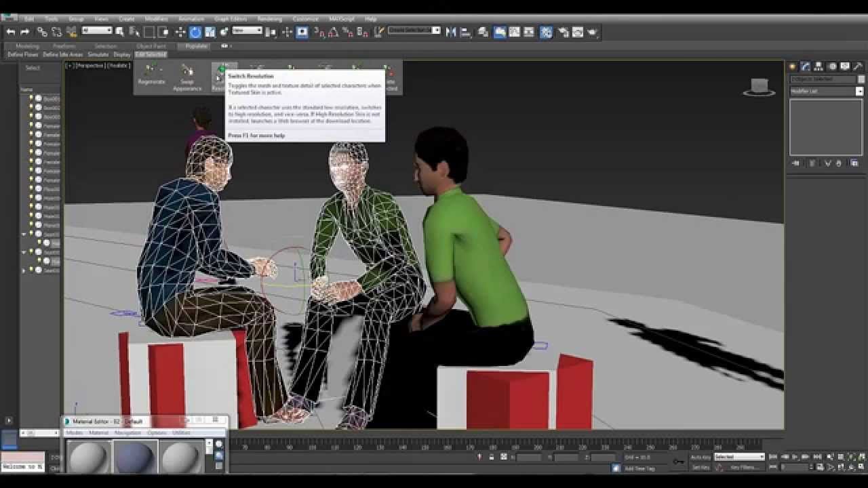Image resolution: width=868 pixels, height=488 pixels.
Task: Select the middle blue material sample slot
Action: 136,457
